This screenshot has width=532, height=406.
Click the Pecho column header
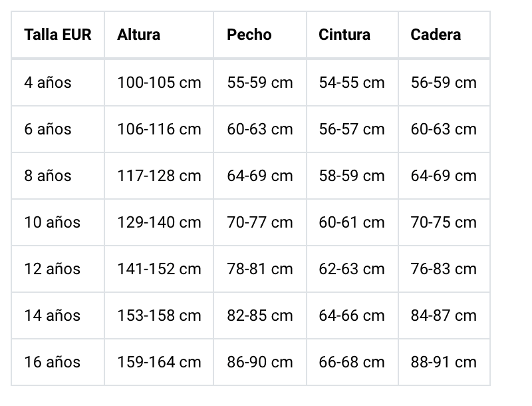tap(249, 35)
